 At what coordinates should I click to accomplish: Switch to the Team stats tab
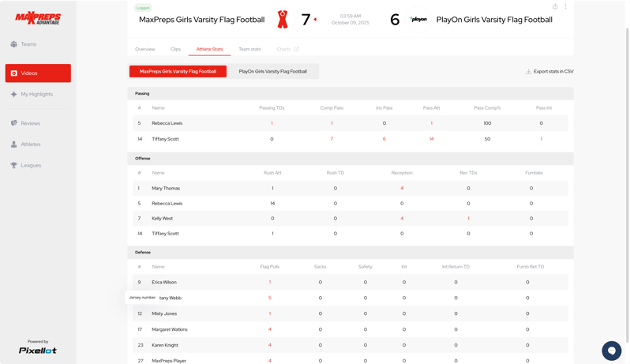tap(249, 49)
